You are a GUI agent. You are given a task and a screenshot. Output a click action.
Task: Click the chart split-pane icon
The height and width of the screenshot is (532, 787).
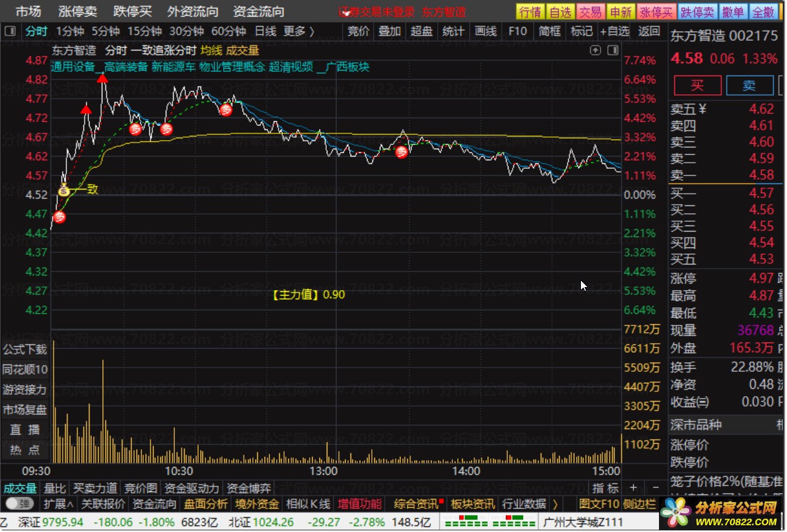[x=613, y=51]
